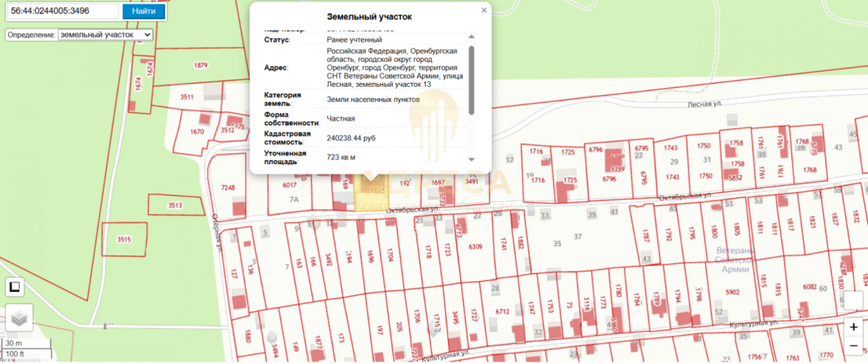868x364 pixels.
Task: Click the popup scroll-up arrow
Action: click(x=471, y=37)
